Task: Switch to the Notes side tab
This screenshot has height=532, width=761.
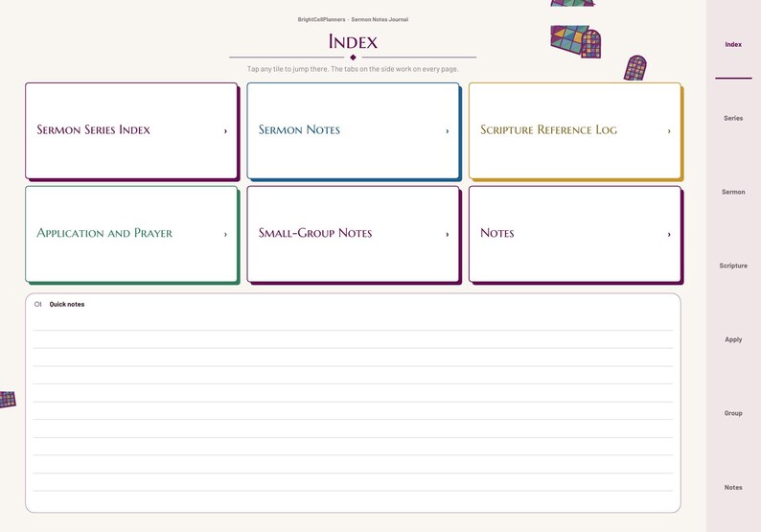Action: click(x=733, y=487)
